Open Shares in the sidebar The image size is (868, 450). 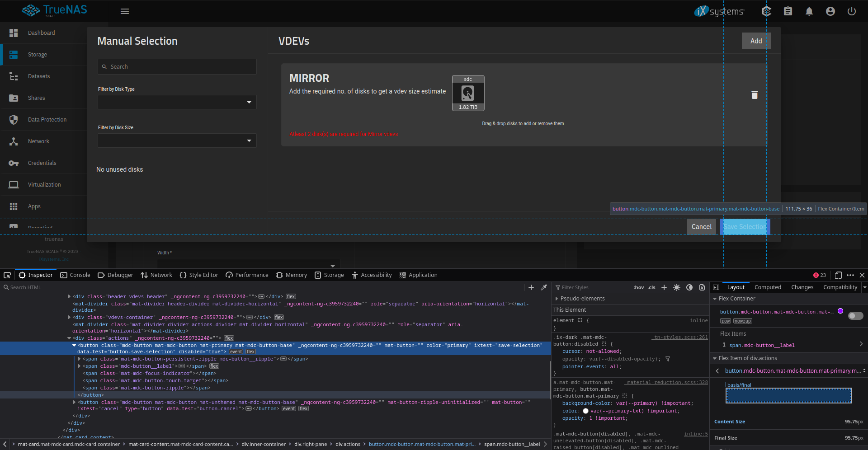(x=43, y=98)
